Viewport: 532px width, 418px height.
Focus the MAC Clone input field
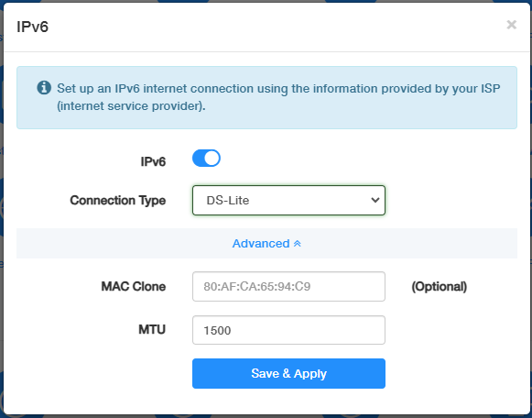(x=288, y=287)
